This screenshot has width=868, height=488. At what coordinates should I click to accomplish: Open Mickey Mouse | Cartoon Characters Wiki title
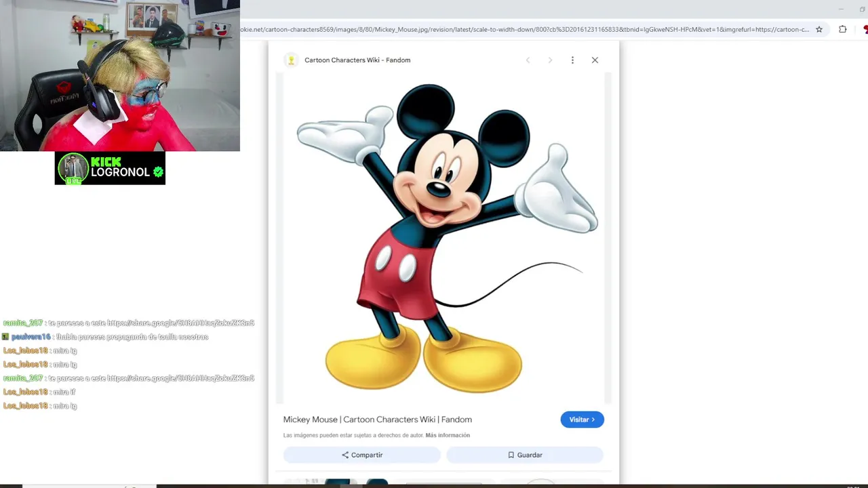click(x=377, y=420)
